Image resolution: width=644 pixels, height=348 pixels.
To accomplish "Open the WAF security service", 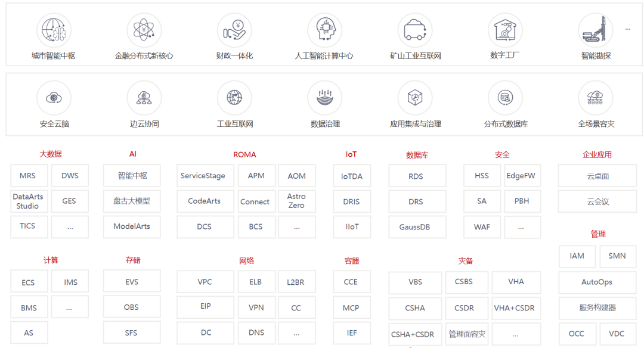I will pyautogui.click(x=482, y=227).
